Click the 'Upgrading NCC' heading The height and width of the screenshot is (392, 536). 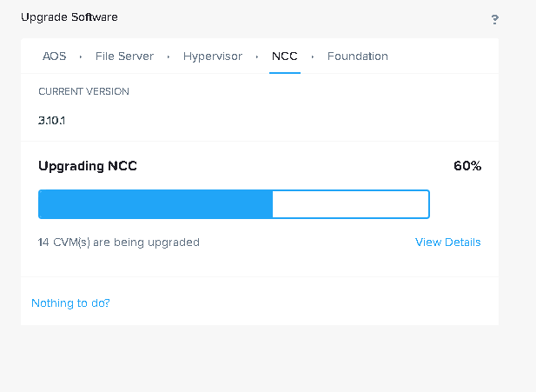pos(88,166)
